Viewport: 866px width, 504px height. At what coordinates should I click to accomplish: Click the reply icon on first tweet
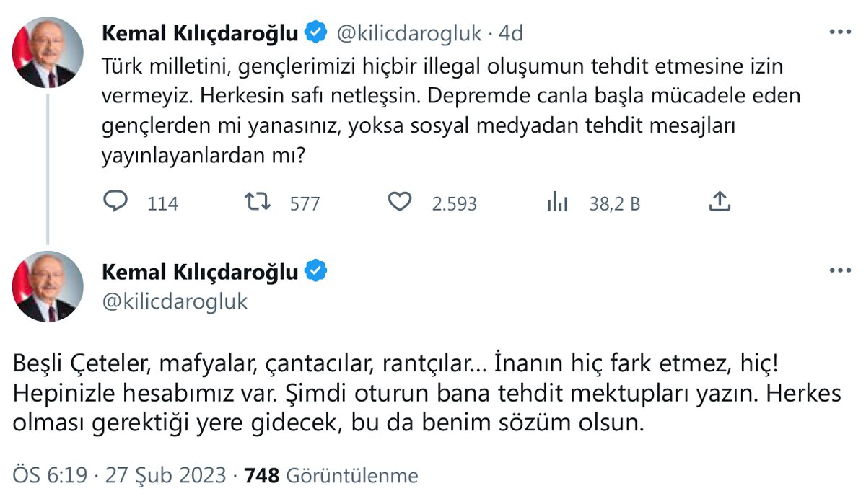(x=115, y=203)
